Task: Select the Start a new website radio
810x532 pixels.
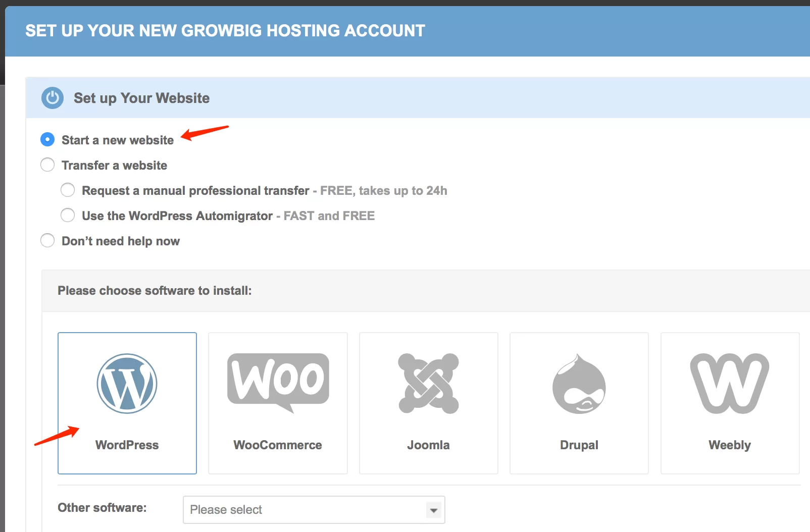Action: tap(47, 139)
